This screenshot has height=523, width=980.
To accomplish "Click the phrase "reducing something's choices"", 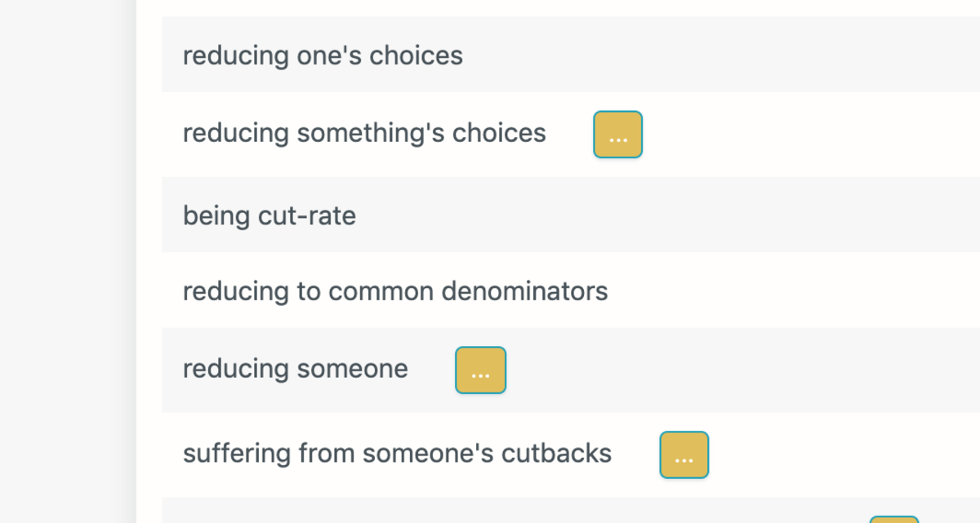I will (x=364, y=132).
